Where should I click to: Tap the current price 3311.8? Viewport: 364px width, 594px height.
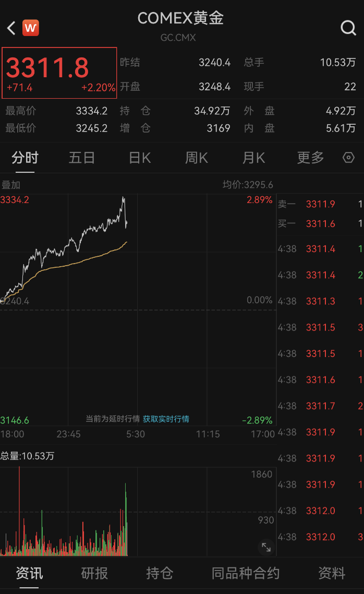pyautogui.click(x=47, y=68)
